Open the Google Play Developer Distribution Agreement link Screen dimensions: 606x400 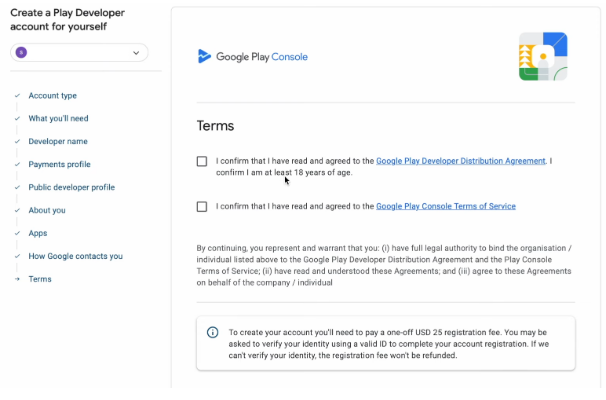(x=461, y=161)
